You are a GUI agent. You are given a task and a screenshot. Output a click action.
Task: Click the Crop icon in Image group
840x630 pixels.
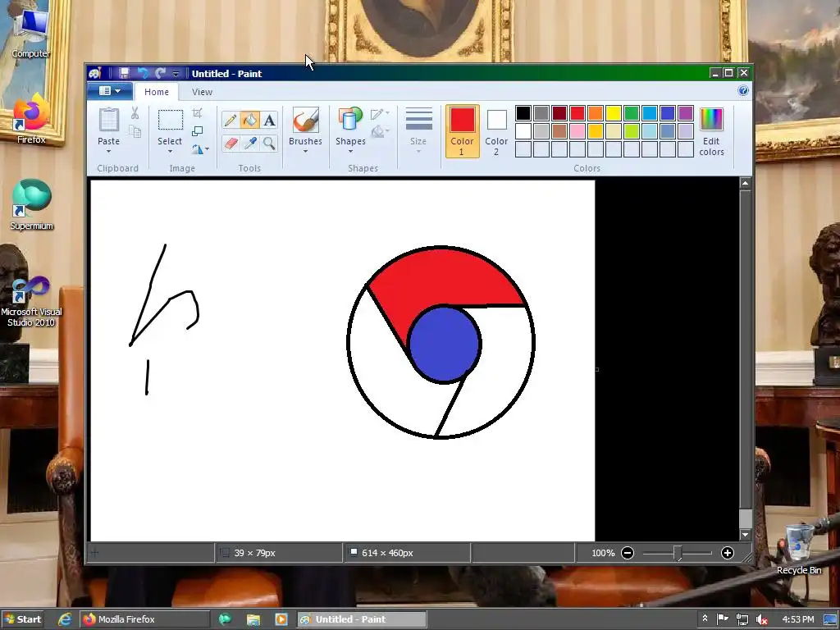coord(197,112)
